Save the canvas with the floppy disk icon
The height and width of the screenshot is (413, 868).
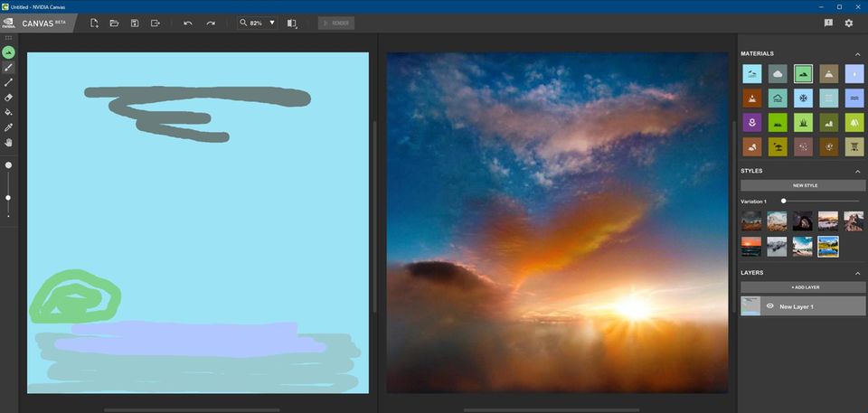click(x=135, y=23)
